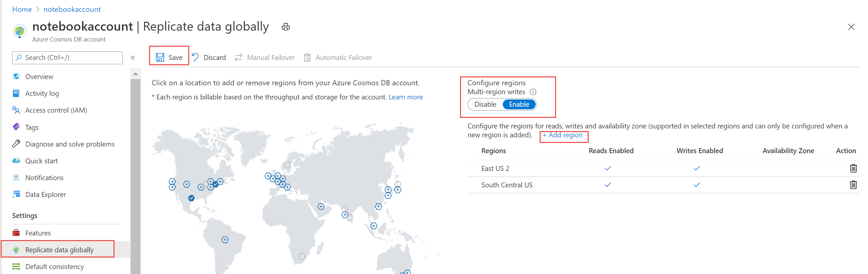Open Access control (IAM) page
The height and width of the screenshot is (274, 868).
pyautogui.click(x=56, y=110)
